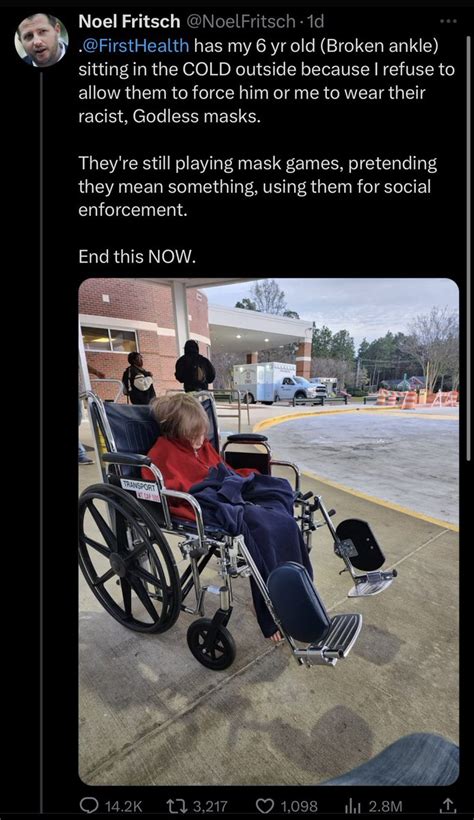Like the tweet with the heart icon
Screen dimensions: 474x820
click(266, 805)
